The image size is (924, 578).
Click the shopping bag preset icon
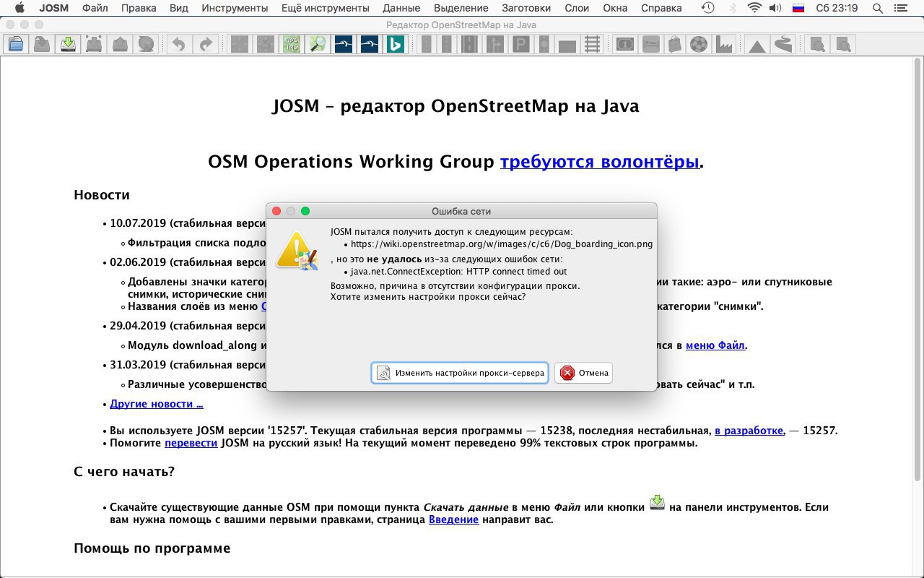(674, 44)
